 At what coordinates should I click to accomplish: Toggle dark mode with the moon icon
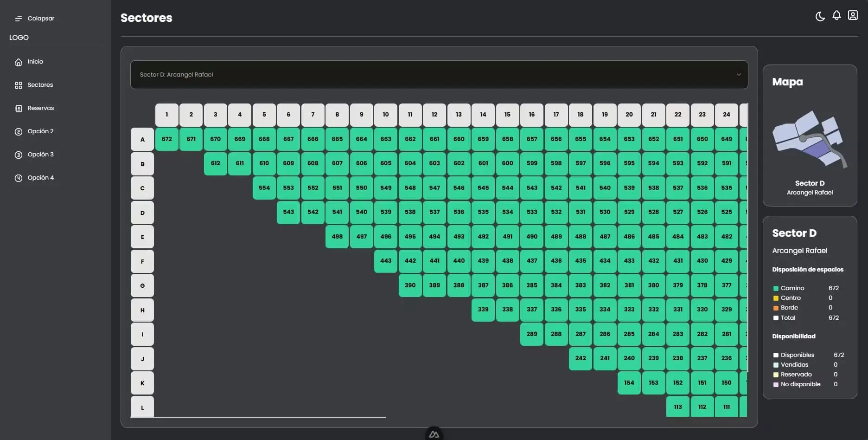(x=820, y=15)
